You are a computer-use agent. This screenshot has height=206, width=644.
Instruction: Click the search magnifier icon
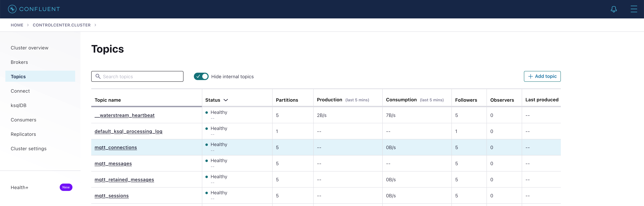pyautogui.click(x=98, y=76)
